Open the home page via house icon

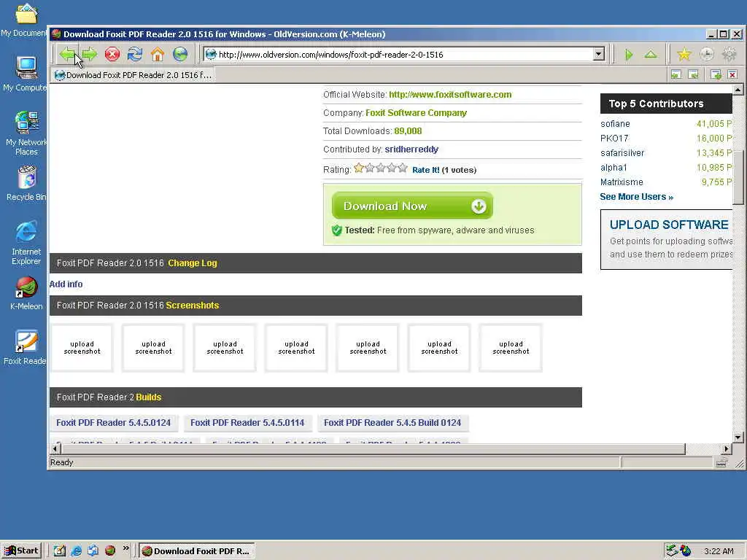point(158,54)
